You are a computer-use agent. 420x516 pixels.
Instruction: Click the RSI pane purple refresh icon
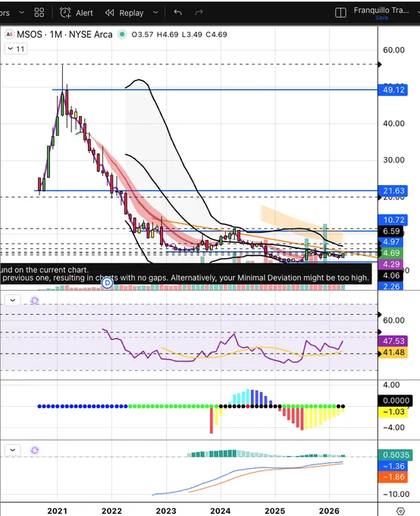(35, 300)
